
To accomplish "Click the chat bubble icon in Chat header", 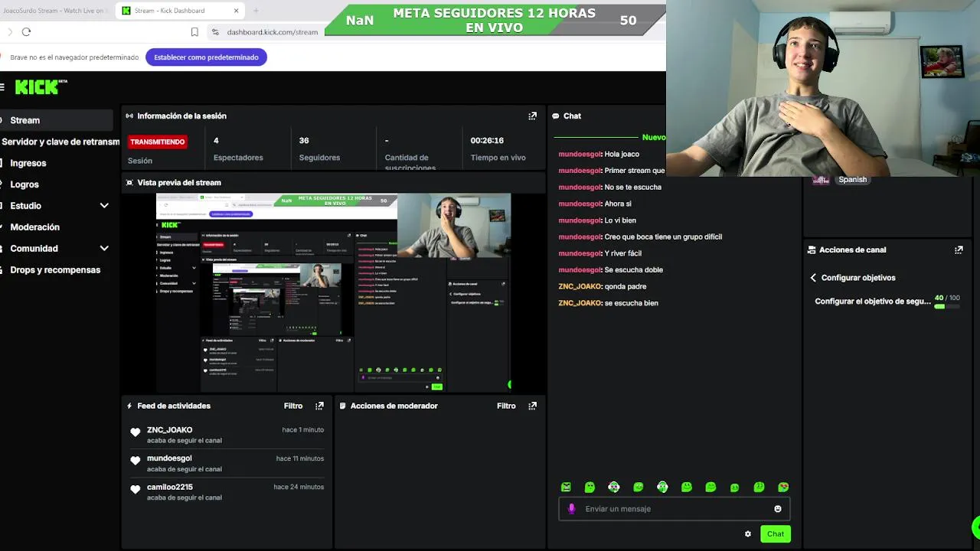I will (x=555, y=116).
